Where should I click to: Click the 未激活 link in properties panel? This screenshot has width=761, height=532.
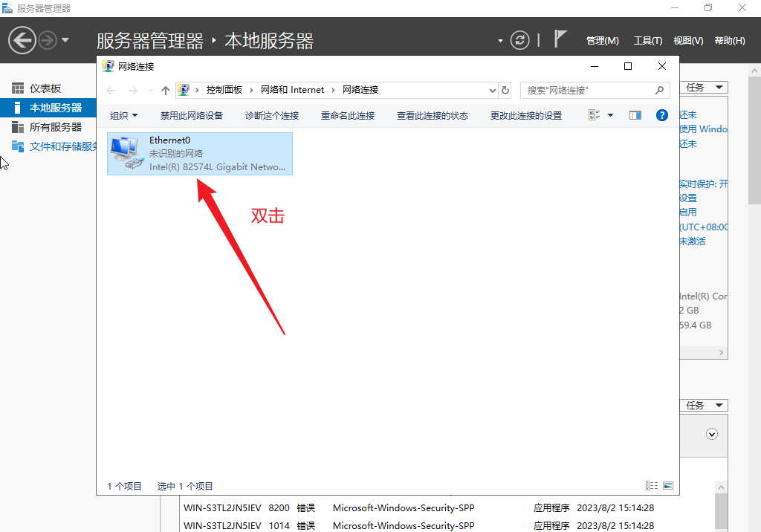tap(693, 241)
